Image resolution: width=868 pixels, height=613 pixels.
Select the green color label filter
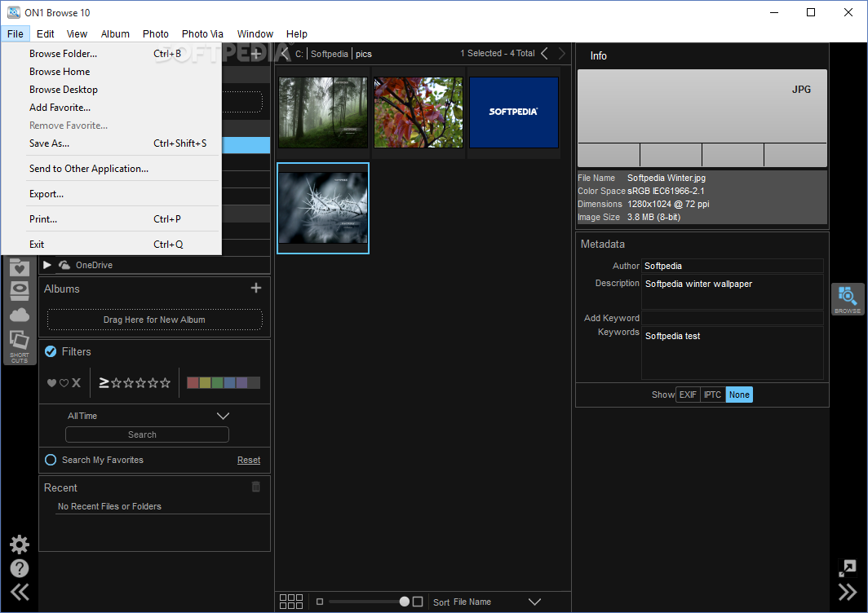[218, 382]
